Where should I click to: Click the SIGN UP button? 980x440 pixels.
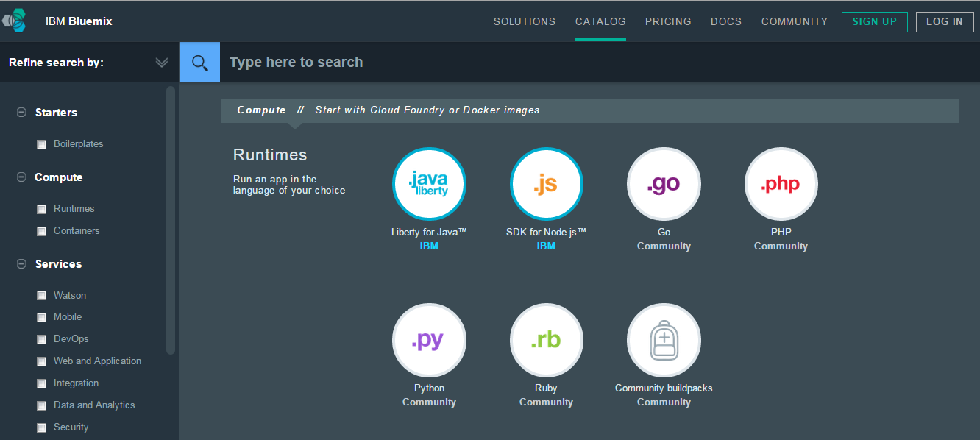click(874, 21)
